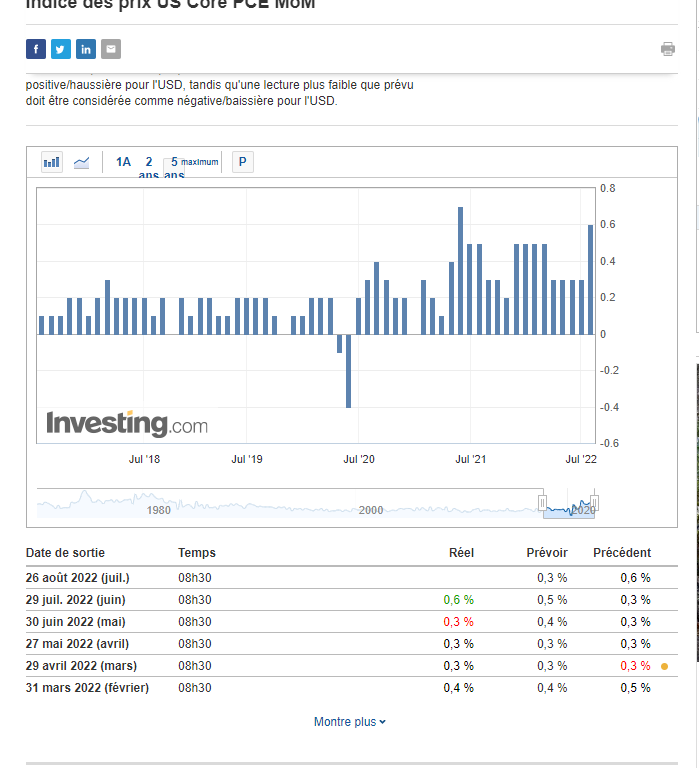The image size is (699, 768).
Task: Switch chart to line/area view
Action: [x=81, y=162]
